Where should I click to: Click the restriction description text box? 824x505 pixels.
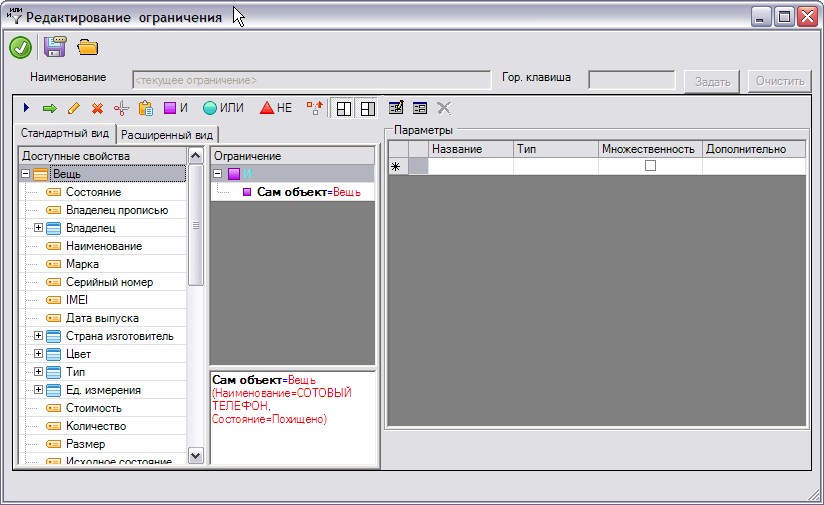[x=293, y=418]
